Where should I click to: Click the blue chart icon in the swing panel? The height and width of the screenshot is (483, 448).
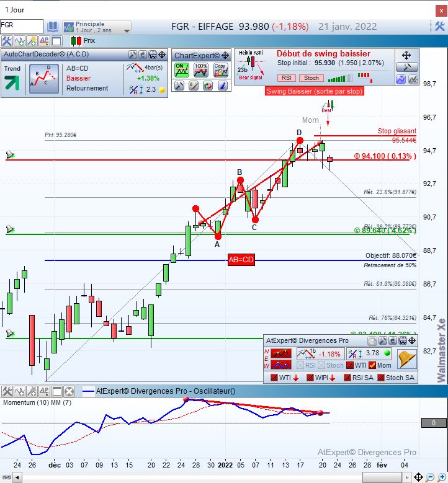click(401, 80)
